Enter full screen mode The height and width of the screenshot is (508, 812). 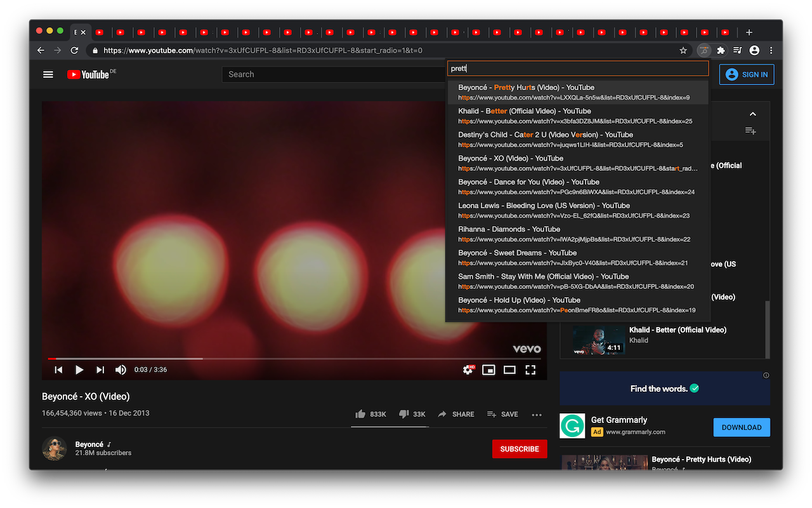530,370
